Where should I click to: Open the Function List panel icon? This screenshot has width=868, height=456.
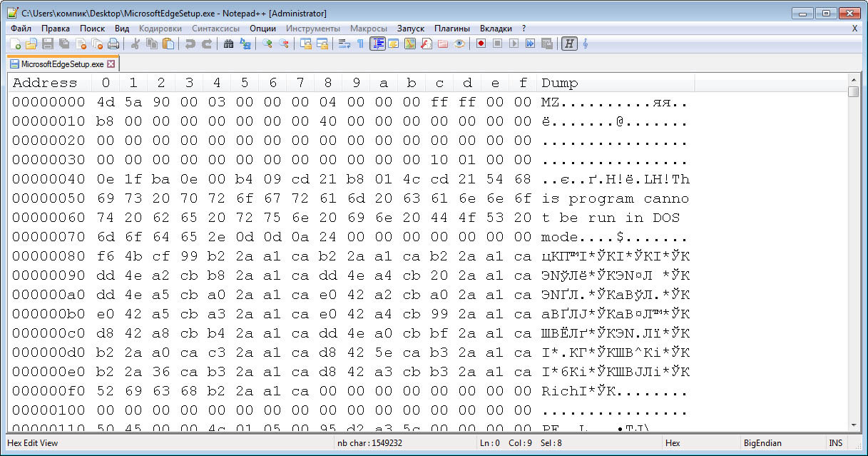[x=427, y=44]
